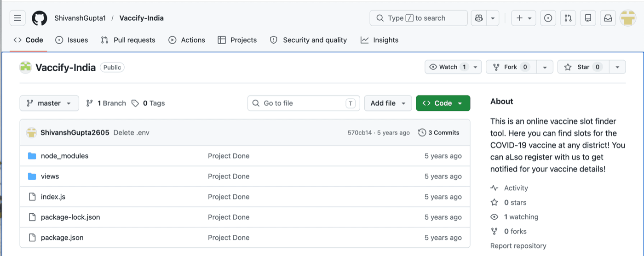
Task: Open Copilot chat icon
Action: [479, 18]
